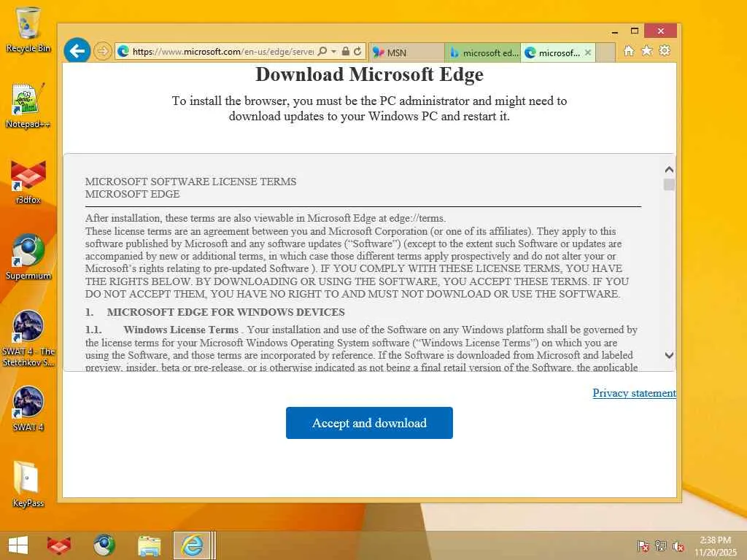Open the Privacy statement link

634,393
